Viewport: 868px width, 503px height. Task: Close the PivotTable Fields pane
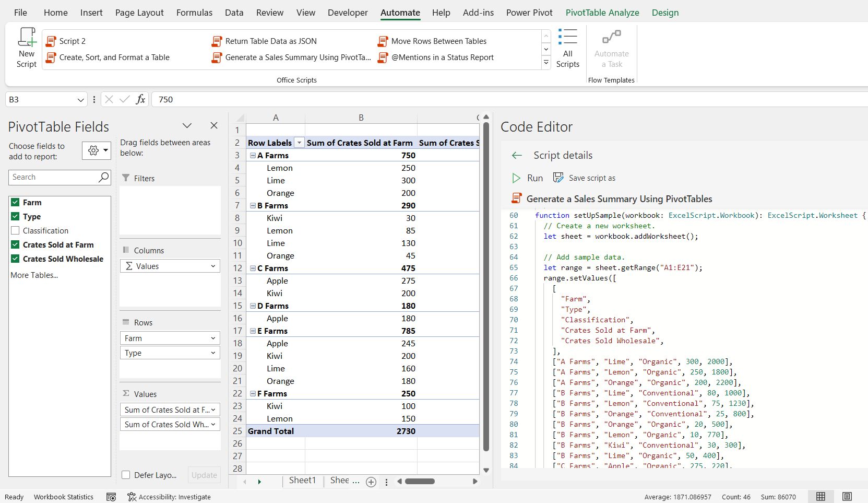[x=213, y=125]
